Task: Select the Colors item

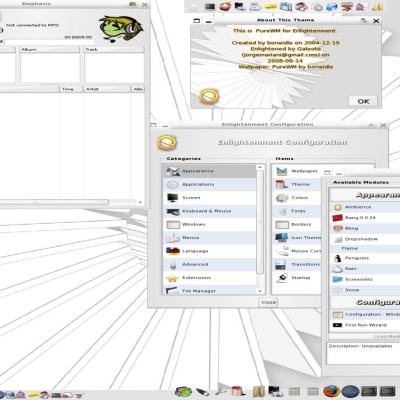Action: (x=297, y=198)
